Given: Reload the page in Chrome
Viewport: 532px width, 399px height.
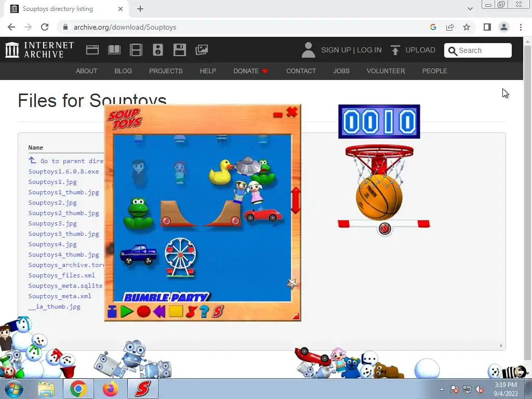Looking at the screenshot, I should 45,27.
